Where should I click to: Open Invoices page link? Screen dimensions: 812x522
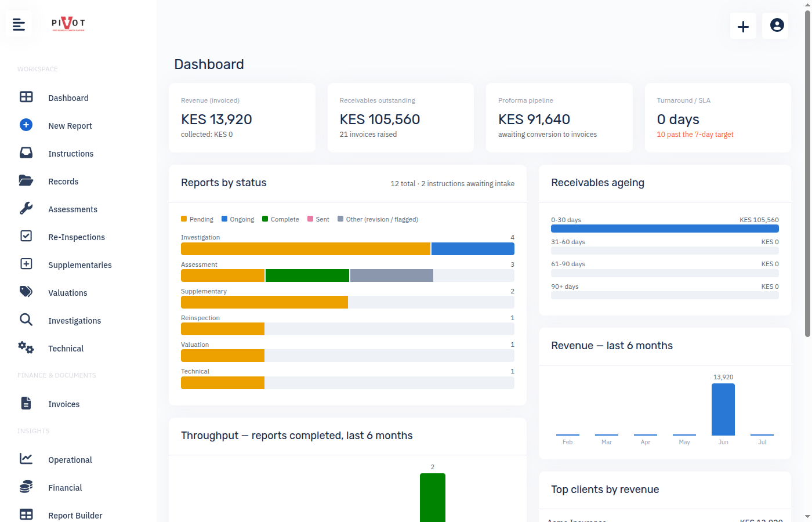click(64, 404)
